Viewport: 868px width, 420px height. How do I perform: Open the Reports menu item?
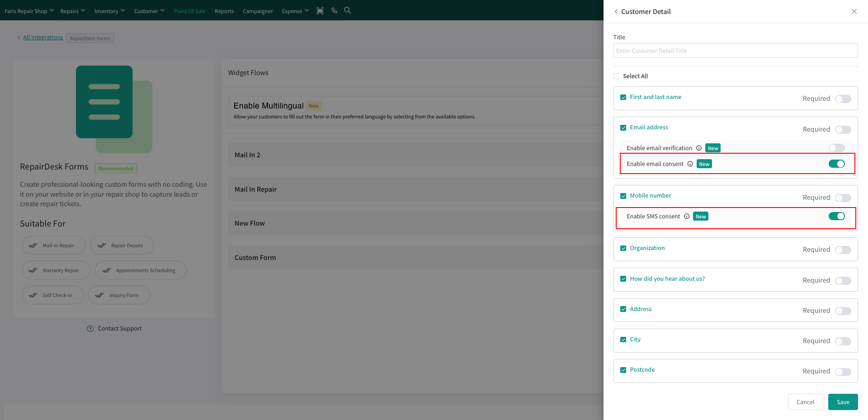[x=224, y=11]
